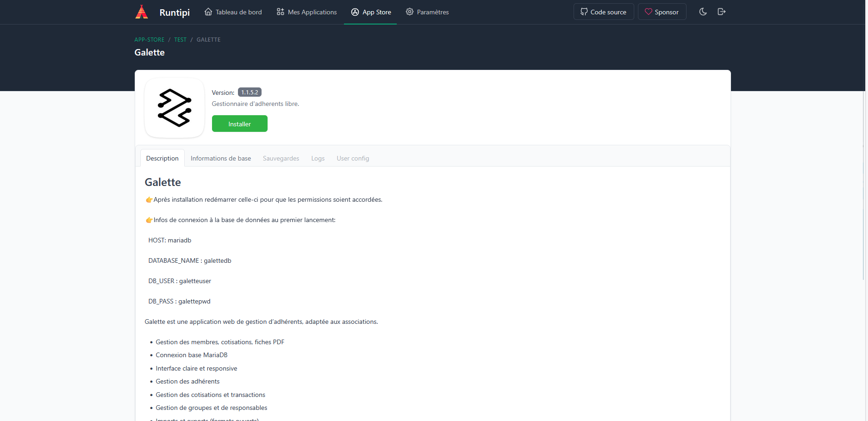Click 'Gestion de groupes et de responsables'
Image resolution: width=868 pixels, height=421 pixels.
[x=212, y=408]
